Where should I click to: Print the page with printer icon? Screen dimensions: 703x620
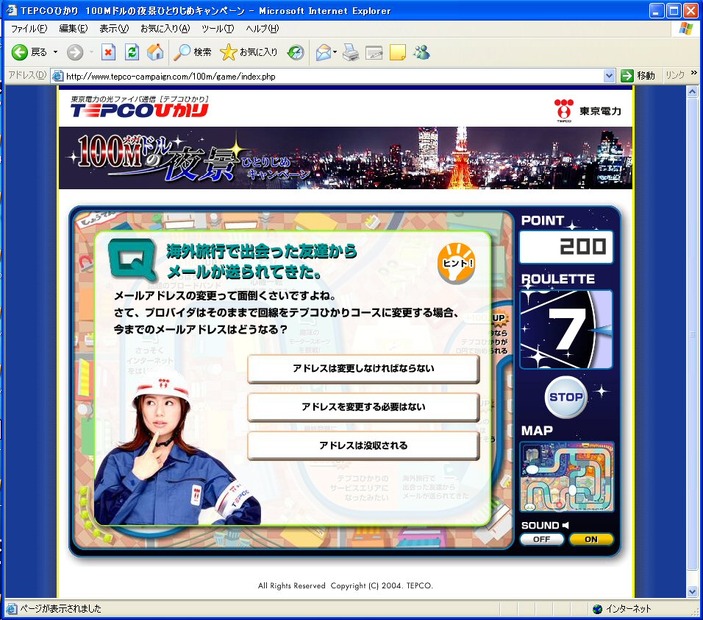pos(351,52)
